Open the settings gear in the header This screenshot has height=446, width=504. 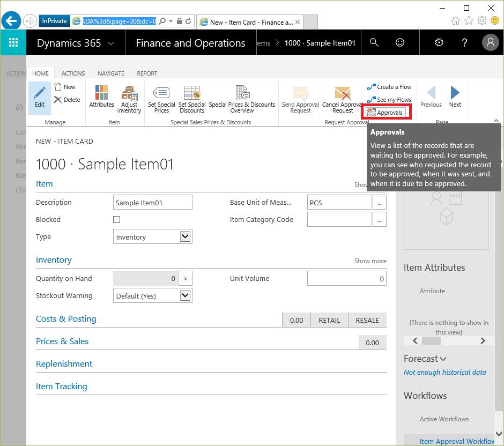[x=439, y=42]
